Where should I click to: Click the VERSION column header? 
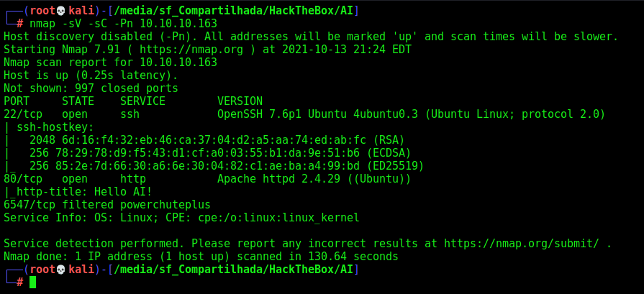[240, 101]
